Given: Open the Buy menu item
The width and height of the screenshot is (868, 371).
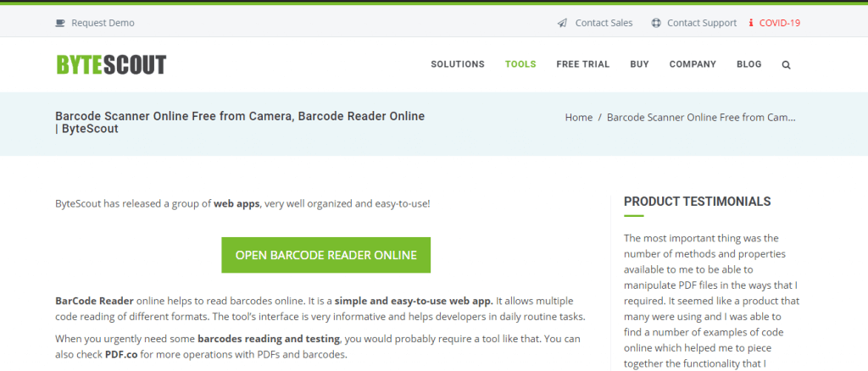Looking at the screenshot, I should 639,64.
